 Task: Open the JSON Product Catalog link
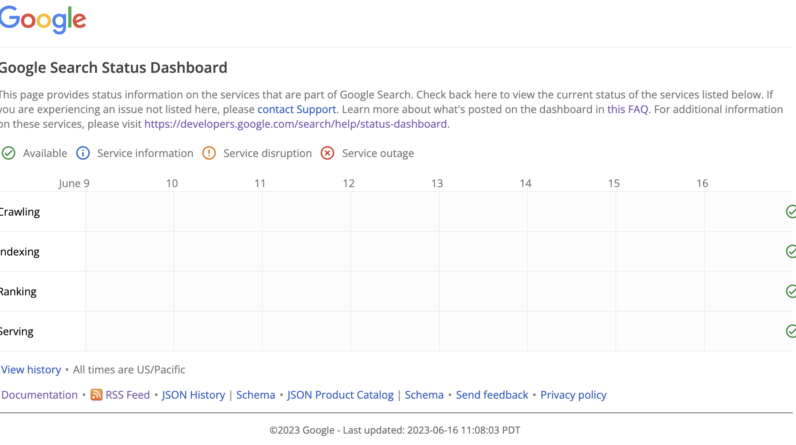(341, 395)
